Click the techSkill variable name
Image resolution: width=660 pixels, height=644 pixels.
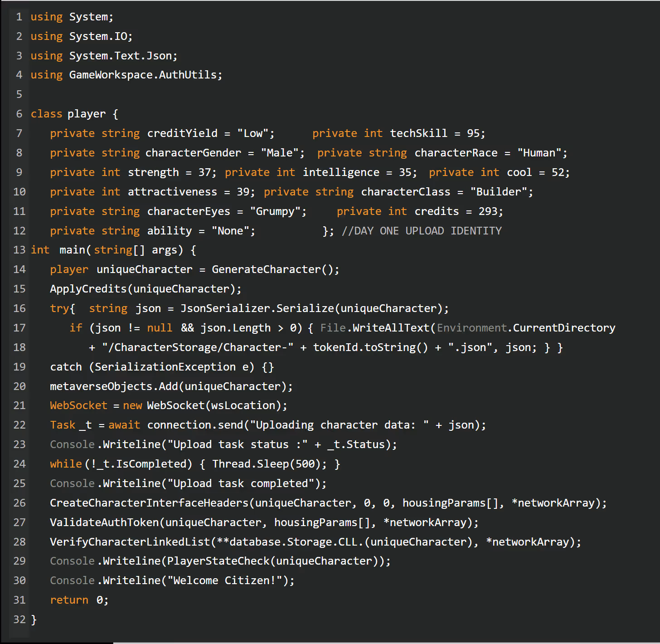418,133
